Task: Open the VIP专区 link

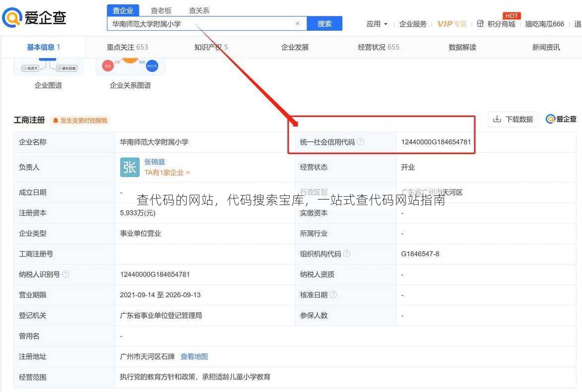Action: click(452, 24)
